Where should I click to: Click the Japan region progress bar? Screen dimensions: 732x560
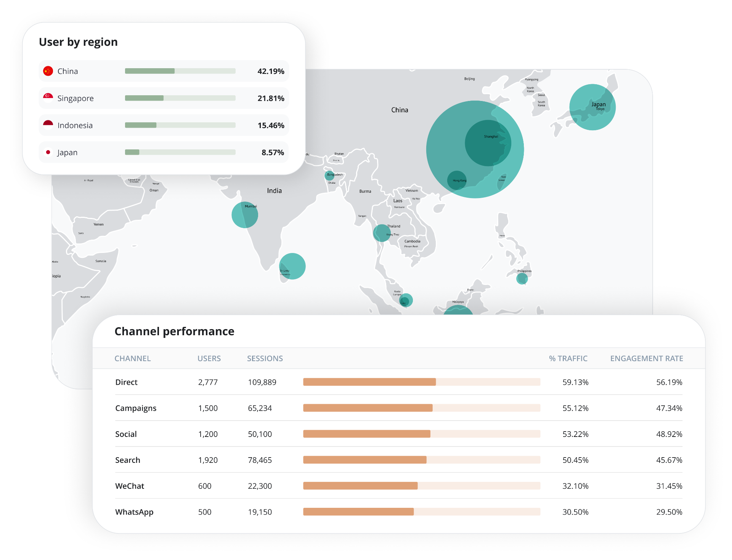click(x=180, y=152)
